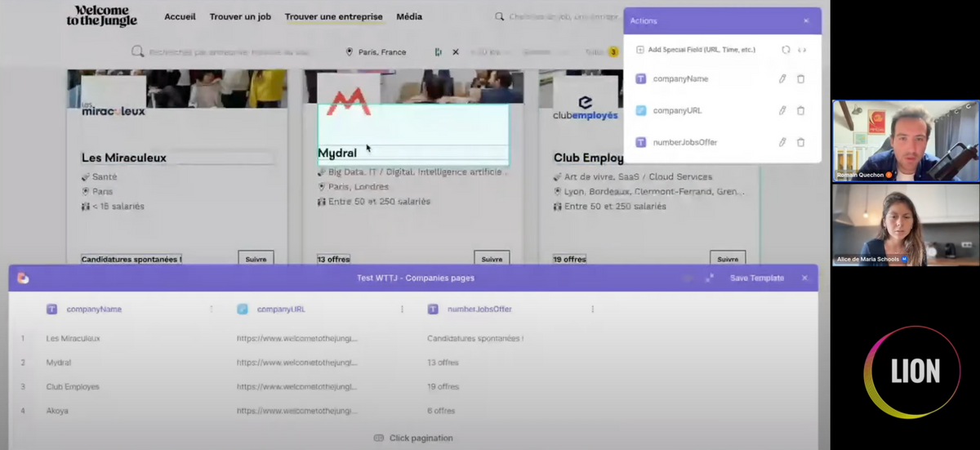
Task: Close the Actions panel
Action: point(806,20)
